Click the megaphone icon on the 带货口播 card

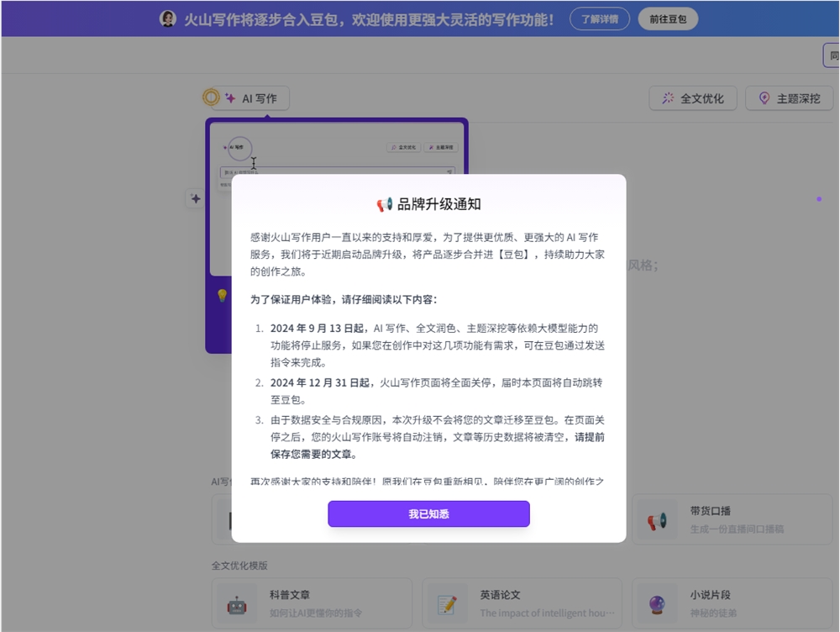(x=657, y=519)
